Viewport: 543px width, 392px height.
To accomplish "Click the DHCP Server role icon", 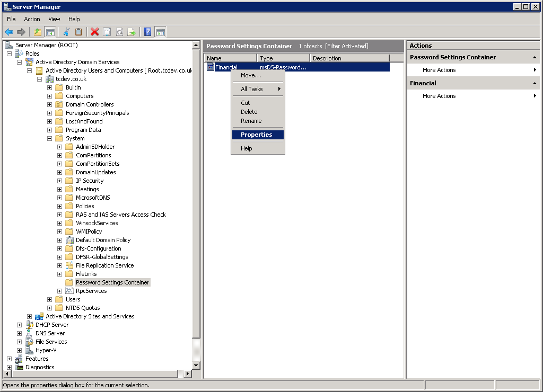I will 30,325.
